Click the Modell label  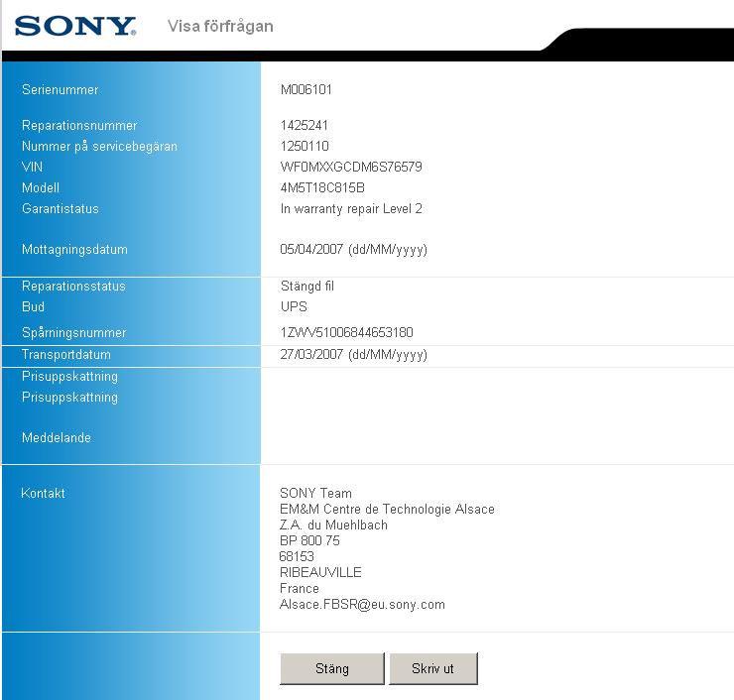[x=41, y=187]
